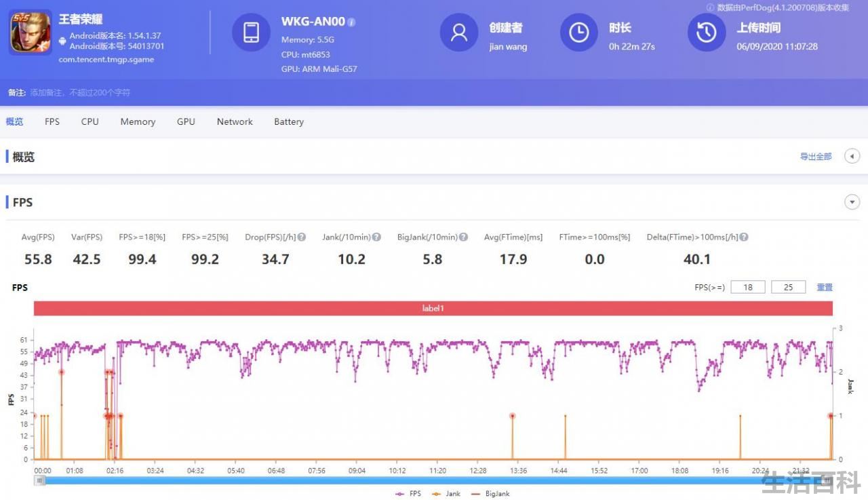
Task: Click the upload time 06/09/2020 11:07:28
Action: pyautogui.click(x=777, y=47)
